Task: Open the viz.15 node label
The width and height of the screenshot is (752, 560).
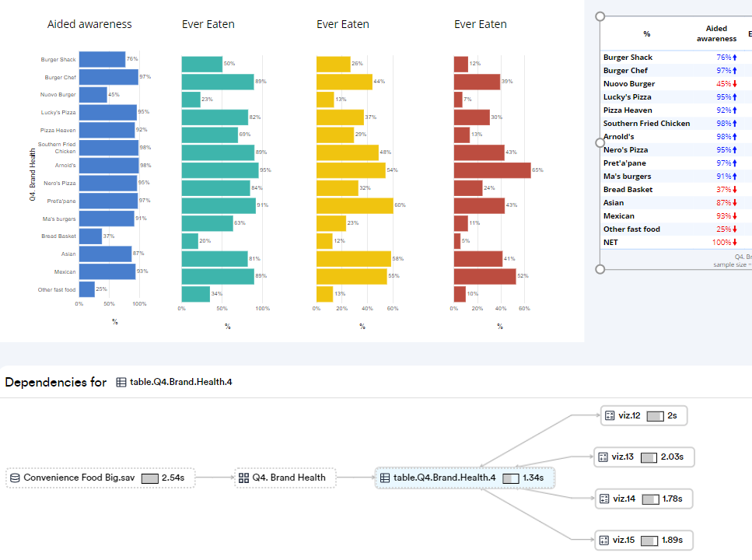Action: pyautogui.click(x=624, y=541)
